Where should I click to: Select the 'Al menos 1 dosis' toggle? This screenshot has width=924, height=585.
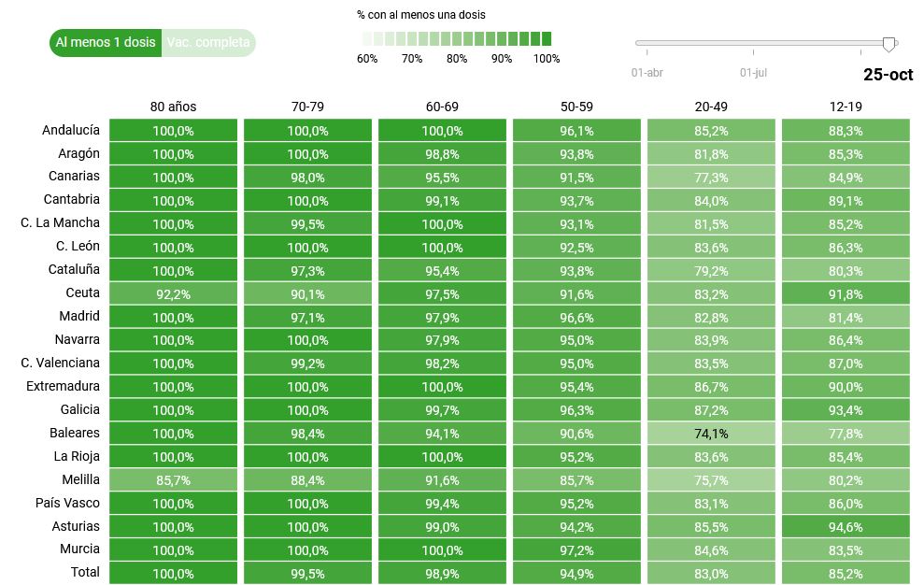point(105,42)
